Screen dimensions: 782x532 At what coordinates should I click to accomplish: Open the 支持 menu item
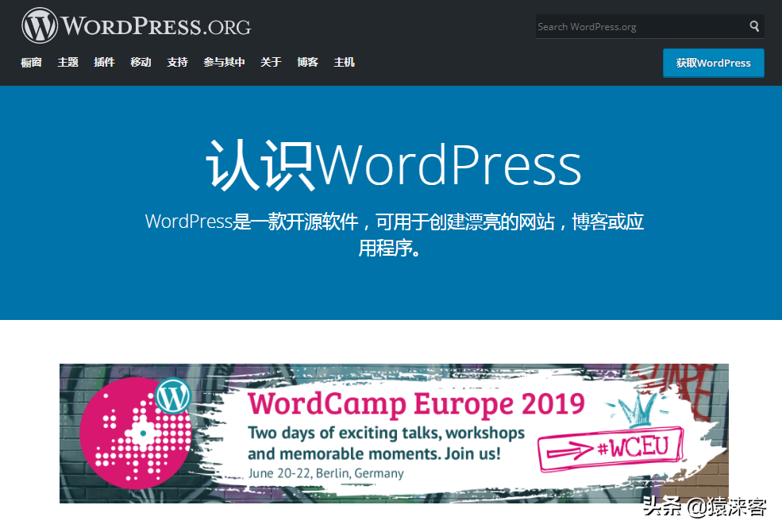tap(178, 62)
